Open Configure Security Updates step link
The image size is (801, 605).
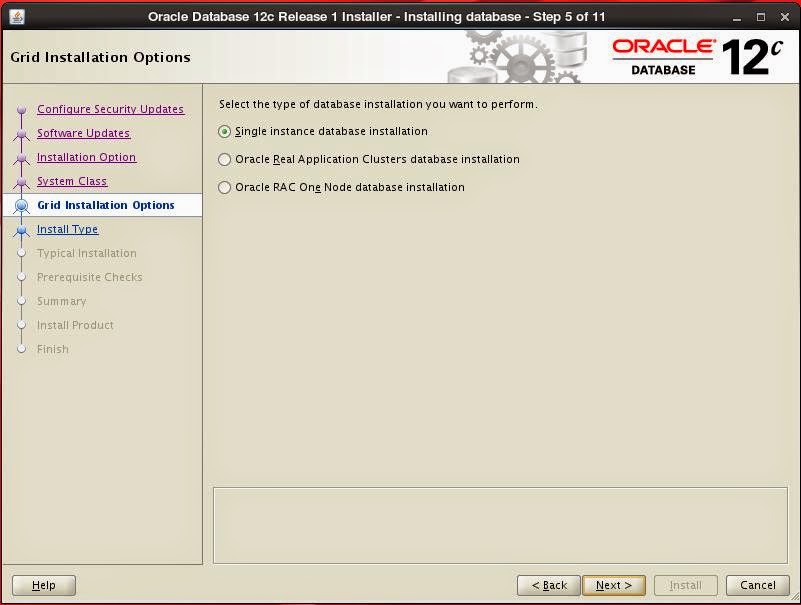pyautogui.click(x=110, y=109)
